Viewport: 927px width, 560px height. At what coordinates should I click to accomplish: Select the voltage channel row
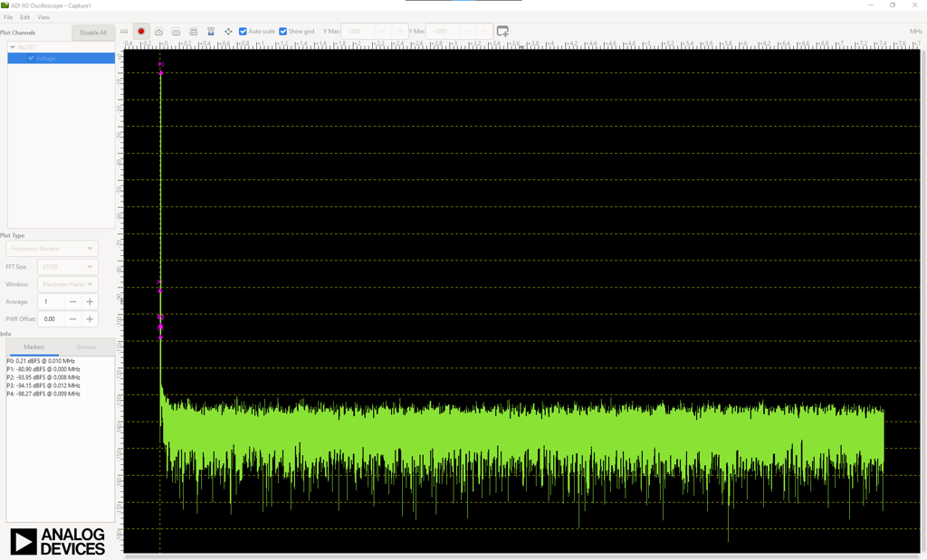click(x=61, y=58)
